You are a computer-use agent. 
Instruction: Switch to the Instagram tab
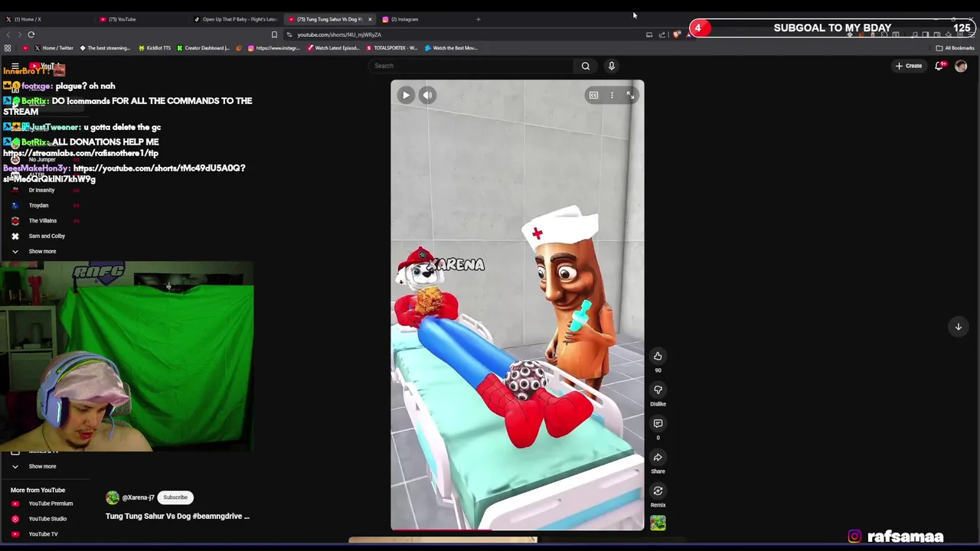pos(423,19)
